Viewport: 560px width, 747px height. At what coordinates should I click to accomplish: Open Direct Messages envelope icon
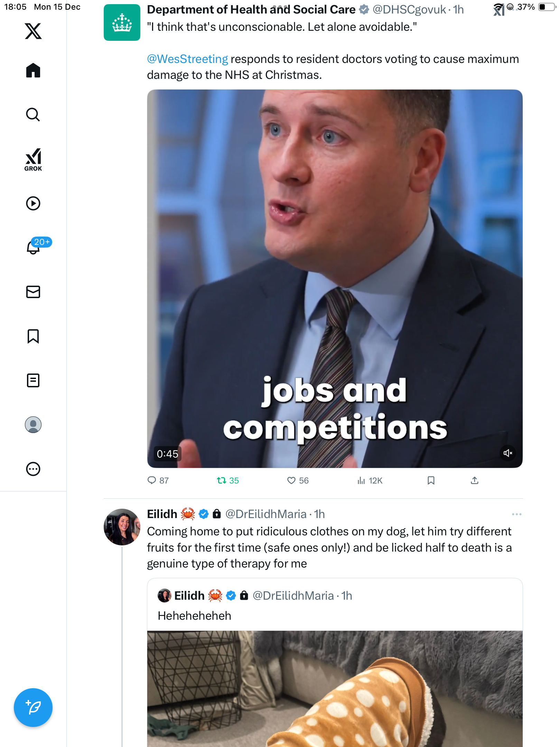tap(33, 292)
